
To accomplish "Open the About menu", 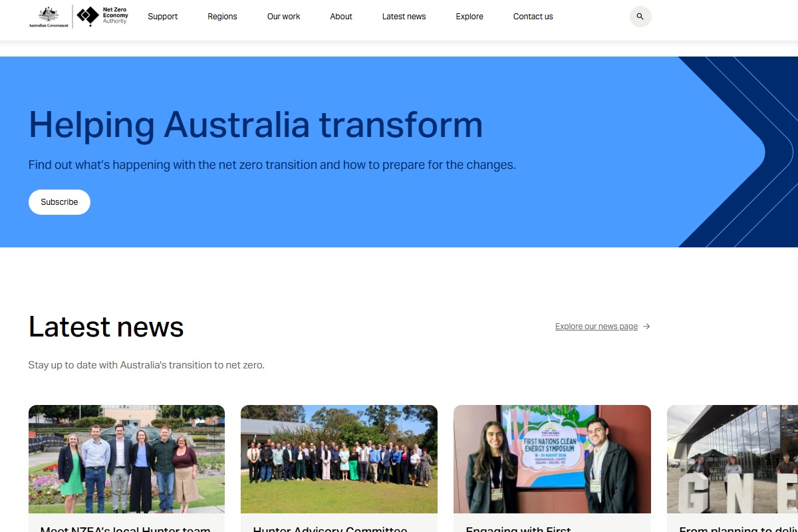I will coord(341,17).
